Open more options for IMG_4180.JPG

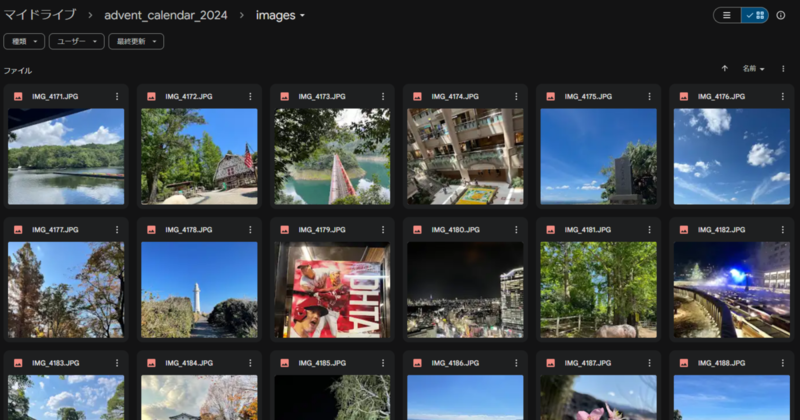coord(516,230)
